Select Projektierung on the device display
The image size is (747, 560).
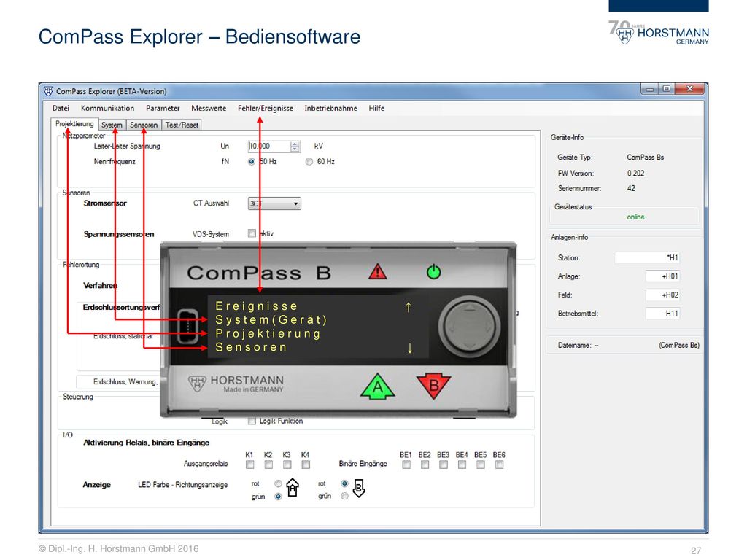tap(268, 333)
